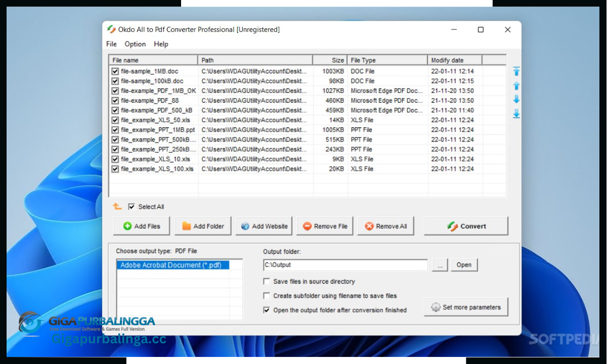Select file_example_PPT_500kB row name
Screen dimensions: 607x364
point(158,140)
